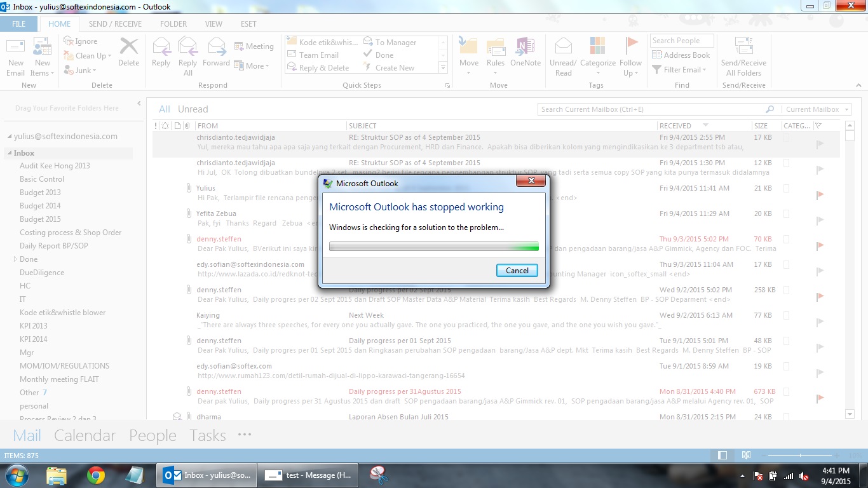Schedule a Meeting from the ribbon
The height and width of the screenshot is (488, 868).
point(254,46)
